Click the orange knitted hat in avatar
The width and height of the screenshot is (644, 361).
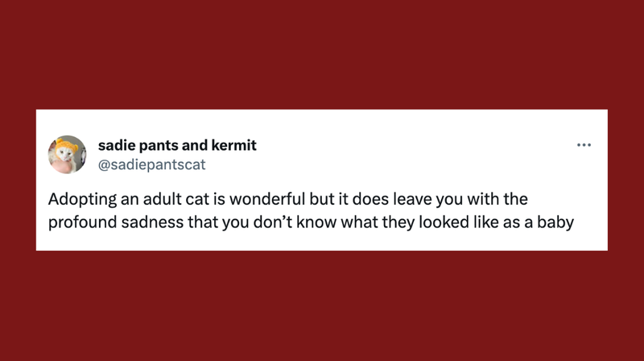click(x=66, y=146)
